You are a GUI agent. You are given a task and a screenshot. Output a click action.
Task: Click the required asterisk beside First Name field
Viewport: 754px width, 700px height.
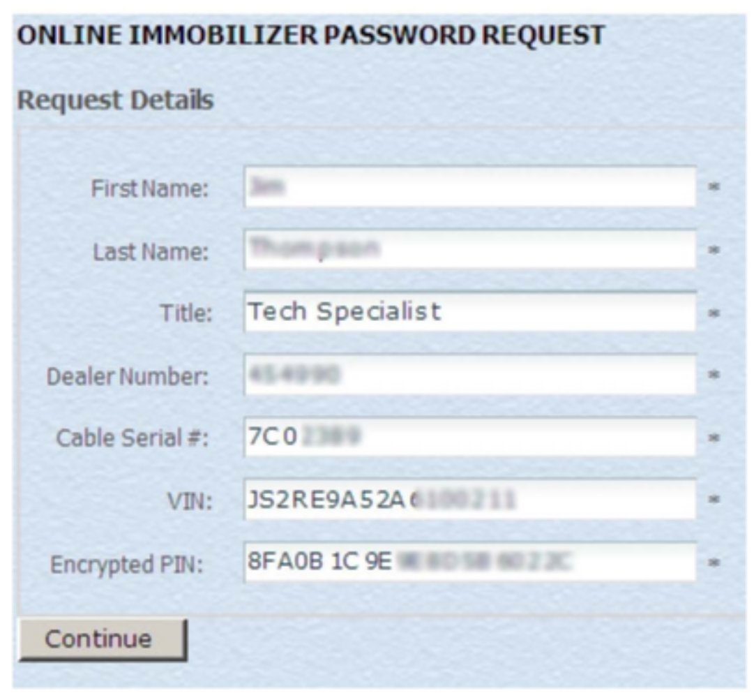click(714, 187)
